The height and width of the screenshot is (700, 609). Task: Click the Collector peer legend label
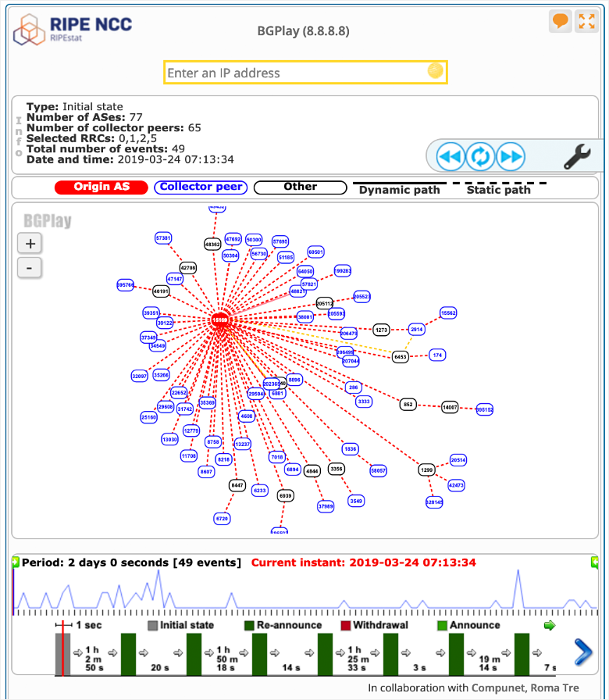pyautogui.click(x=201, y=187)
